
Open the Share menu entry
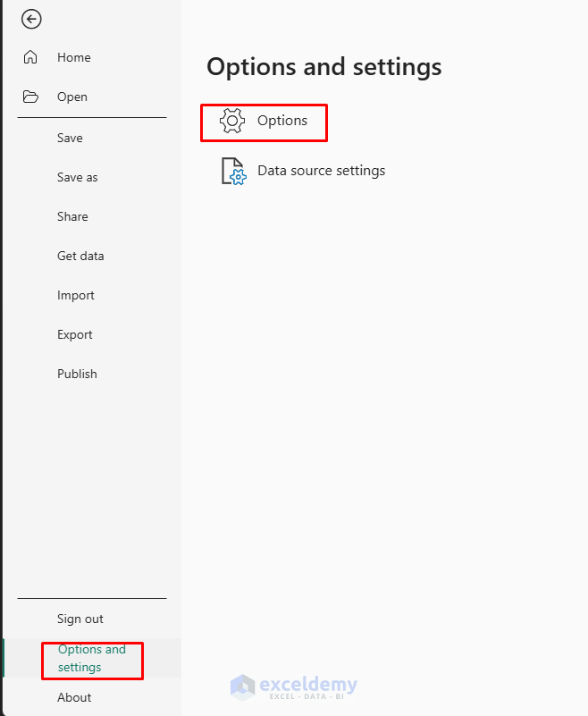[x=72, y=216]
